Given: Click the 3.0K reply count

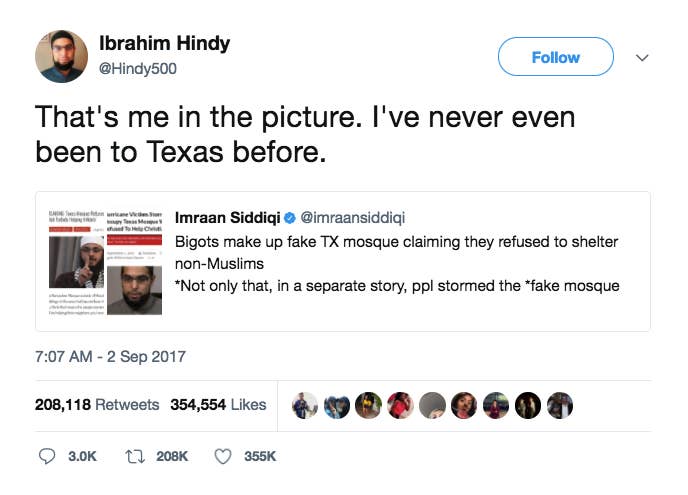Looking at the screenshot, I should (82, 456).
